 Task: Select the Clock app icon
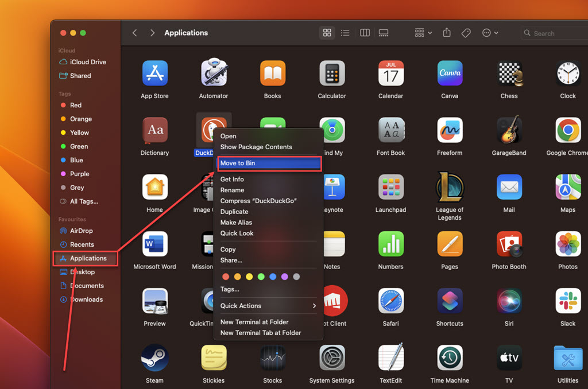click(568, 73)
